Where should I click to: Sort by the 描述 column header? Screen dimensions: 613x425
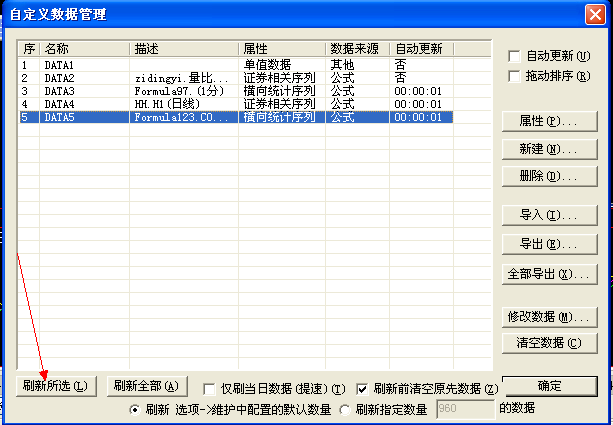click(184, 49)
